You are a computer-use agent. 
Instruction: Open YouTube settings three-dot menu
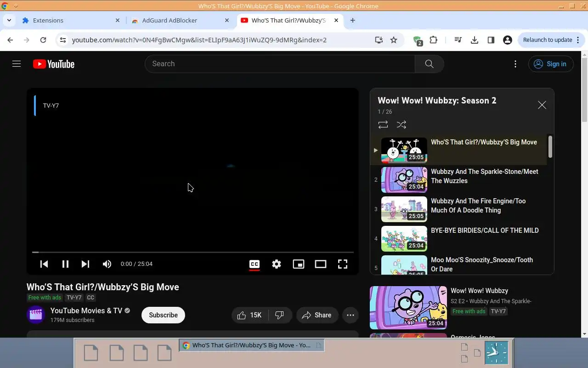pyautogui.click(x=515, y=64)
